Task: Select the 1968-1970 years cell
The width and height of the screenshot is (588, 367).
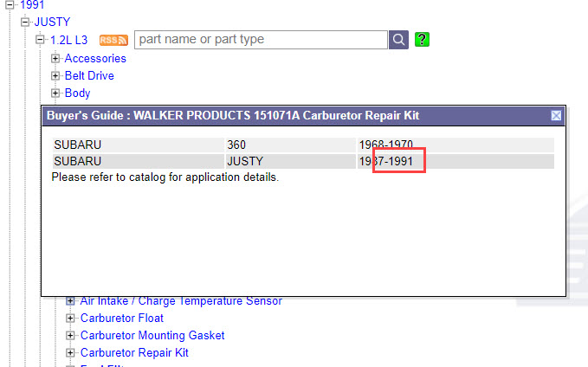Action: (456, 145)
